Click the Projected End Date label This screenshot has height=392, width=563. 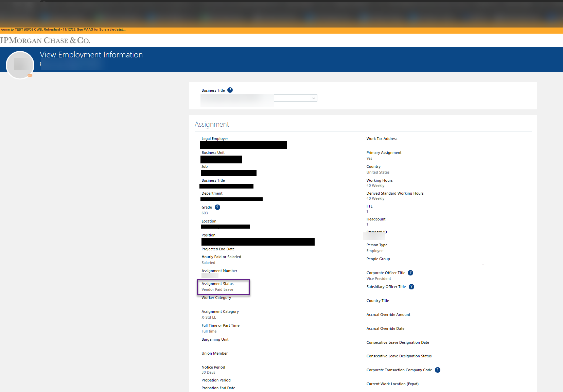tap(218, 249)
